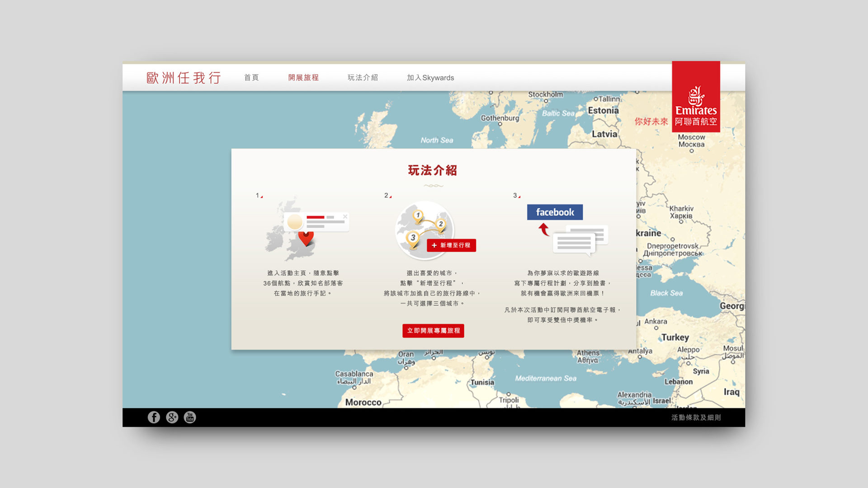Screen dimensions: 868x488
Task: Click the Mediterranean Sea label on the map
Action: (546, 378)
